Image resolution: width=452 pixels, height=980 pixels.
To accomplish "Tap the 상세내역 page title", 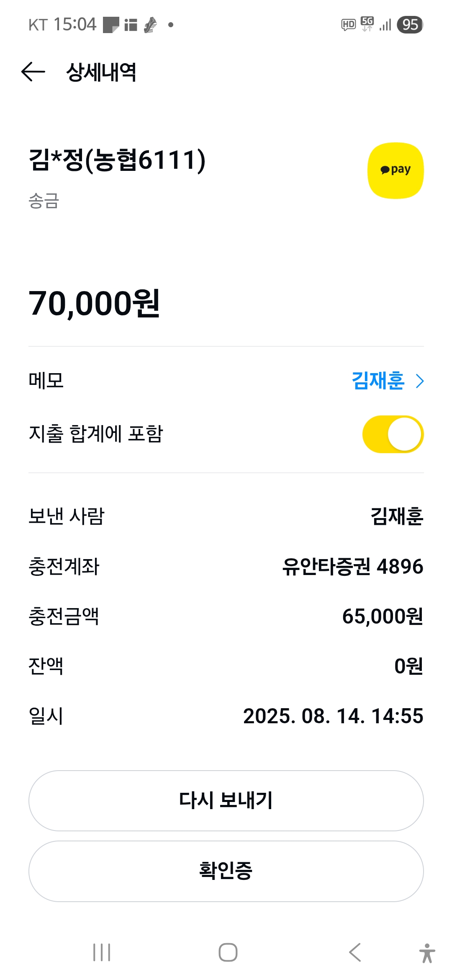I will pyautogui.click(x=101, y=72).
